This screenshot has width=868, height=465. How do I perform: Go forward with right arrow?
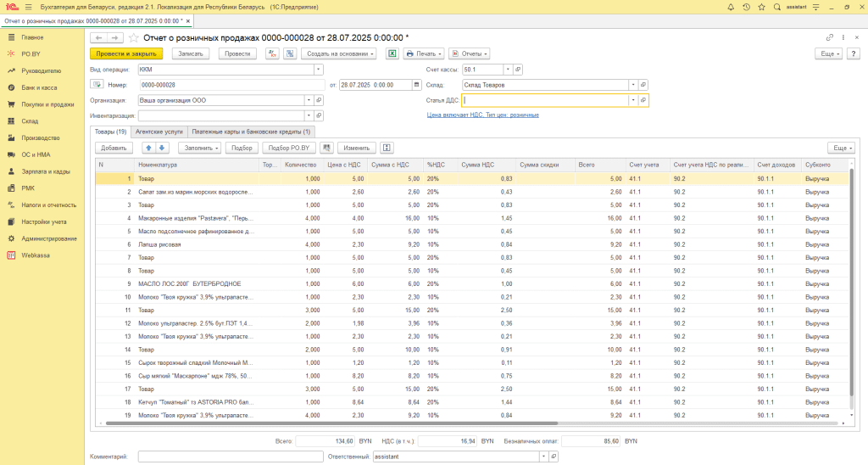coord(114,37)
